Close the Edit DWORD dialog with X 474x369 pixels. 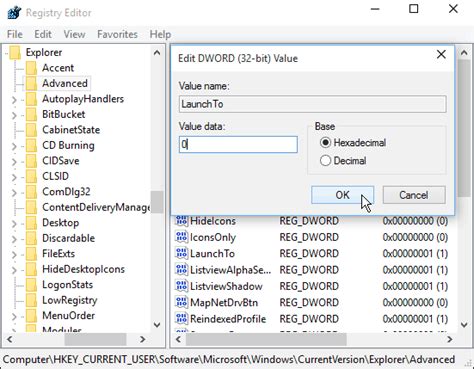tap(441, 54)
